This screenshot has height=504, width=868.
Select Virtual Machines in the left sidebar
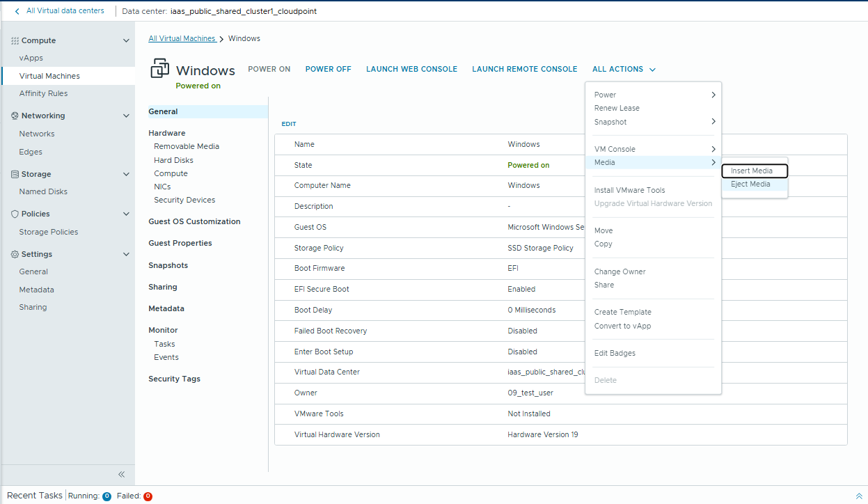pos(49,76)
